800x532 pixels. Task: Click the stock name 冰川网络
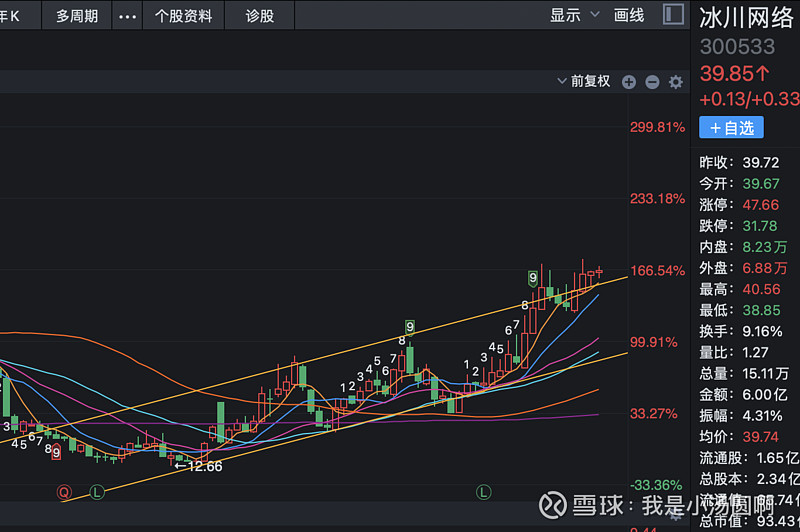[x=746, y=18]
